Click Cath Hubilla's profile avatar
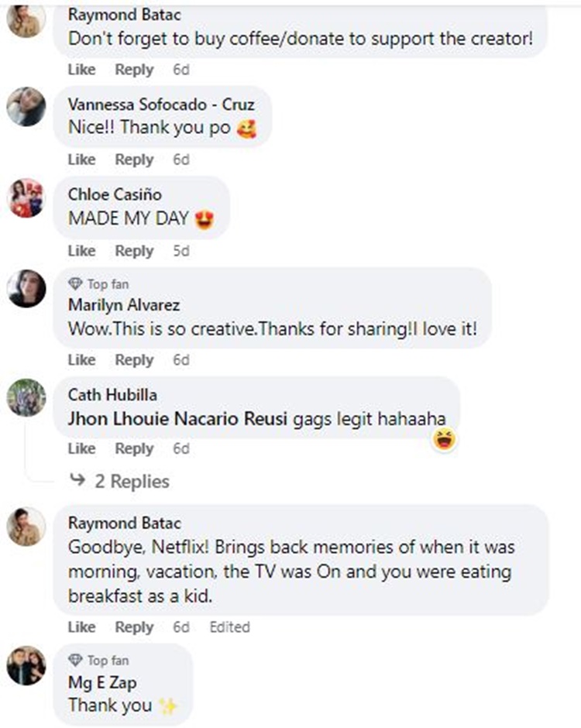The image size is (581, 728). pyautogui.click(x=26, y=397)
